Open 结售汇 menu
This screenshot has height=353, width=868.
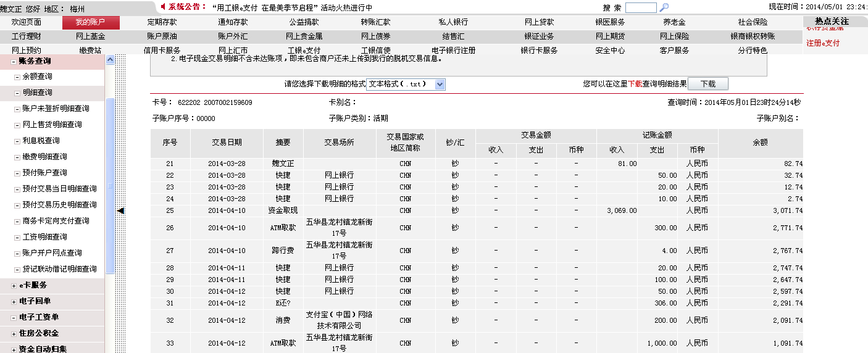[x=453, y=36]
